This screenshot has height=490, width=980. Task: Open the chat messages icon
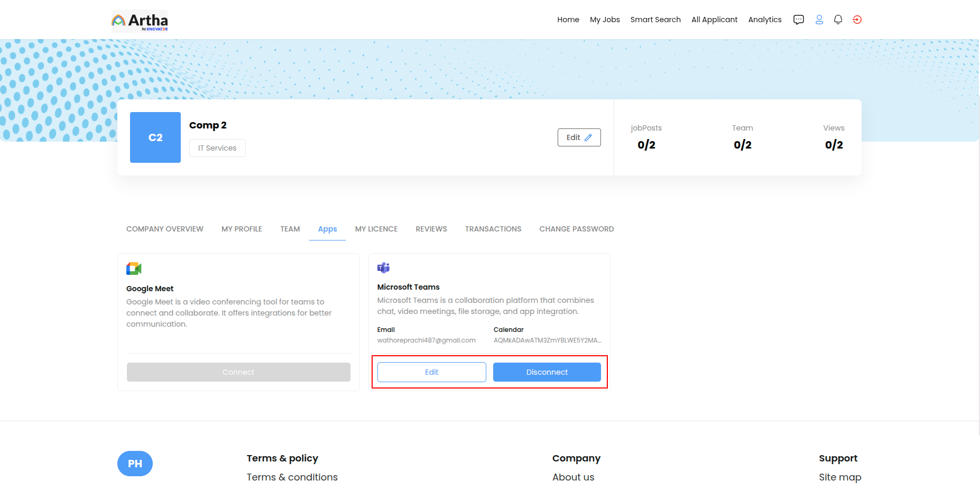(798, 20)
